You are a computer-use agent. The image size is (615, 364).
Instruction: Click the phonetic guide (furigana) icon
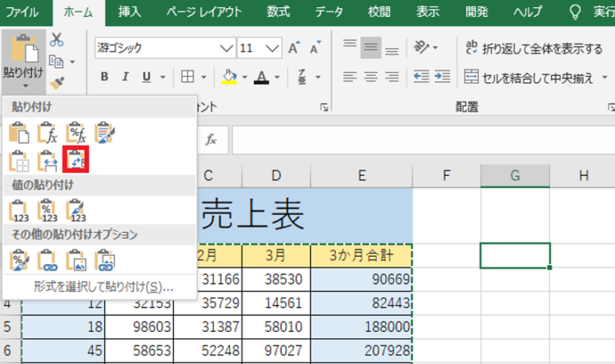(x=302, y=77)
